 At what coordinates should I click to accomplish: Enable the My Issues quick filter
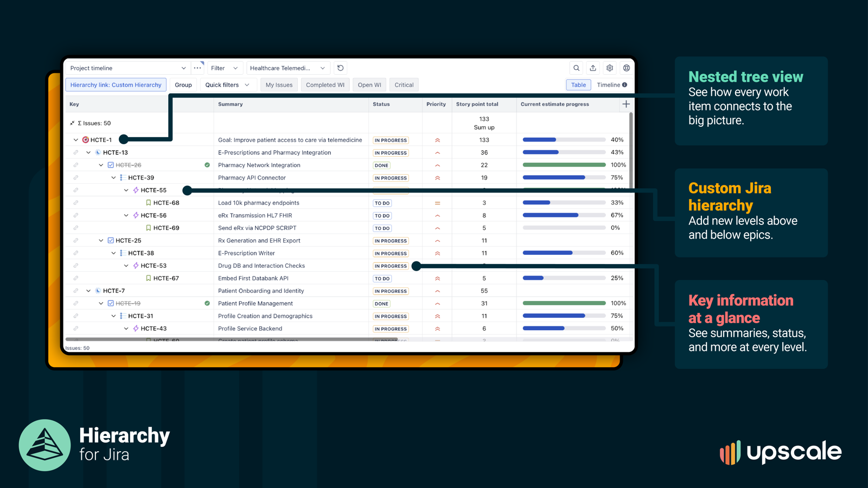point(279,85)
